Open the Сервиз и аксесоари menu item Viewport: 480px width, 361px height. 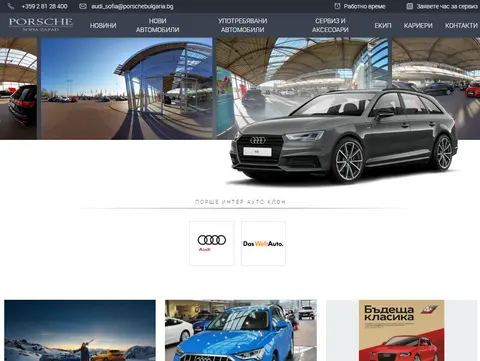click(x=330, y=25)
